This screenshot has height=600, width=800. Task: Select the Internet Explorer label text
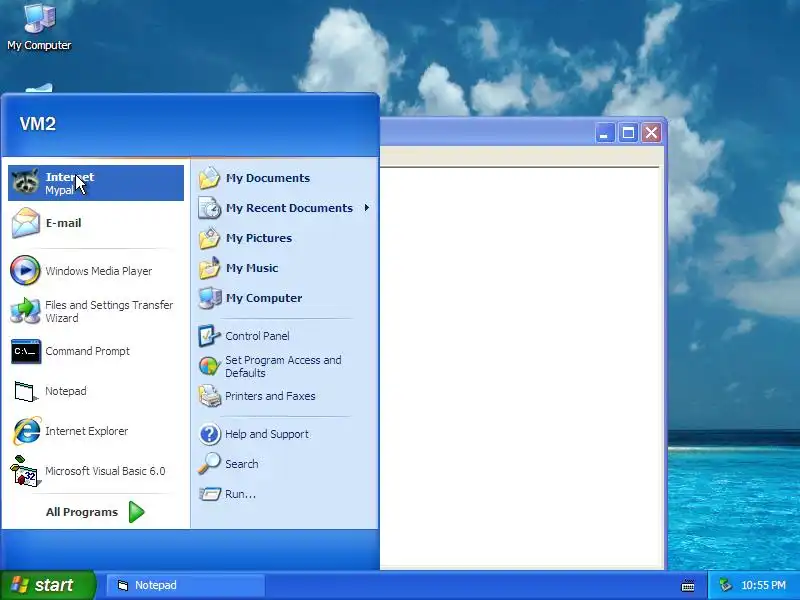pos(87,431)
